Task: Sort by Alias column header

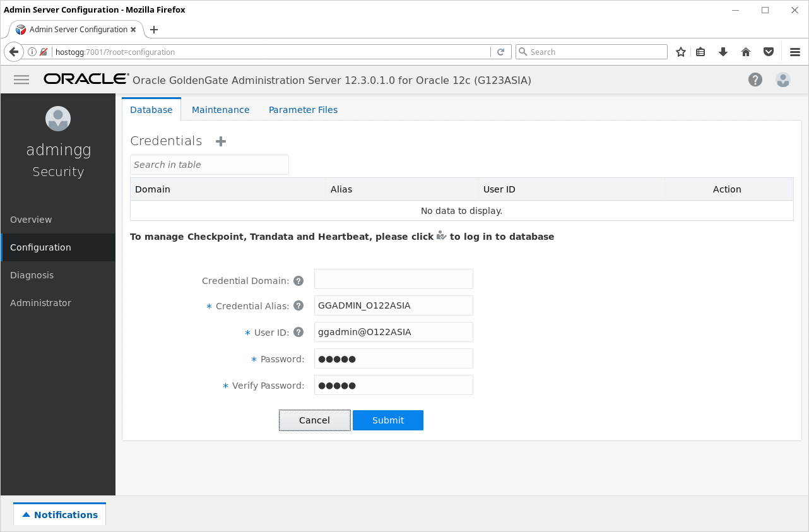Action: [402, 189]
